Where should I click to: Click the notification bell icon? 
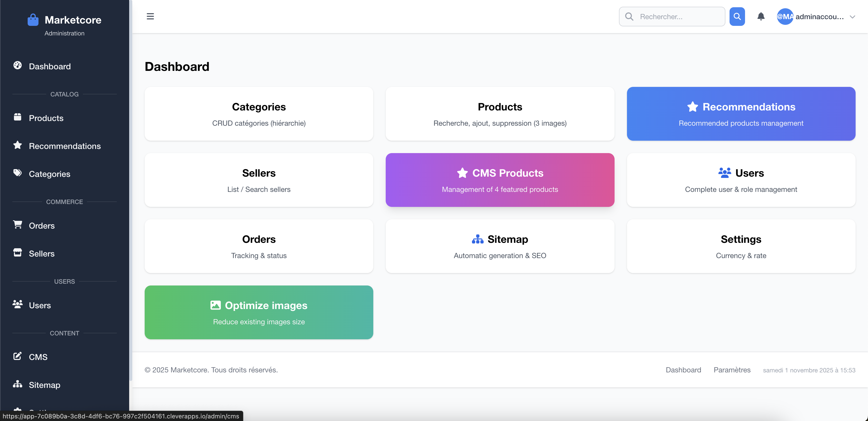[761, 16]
